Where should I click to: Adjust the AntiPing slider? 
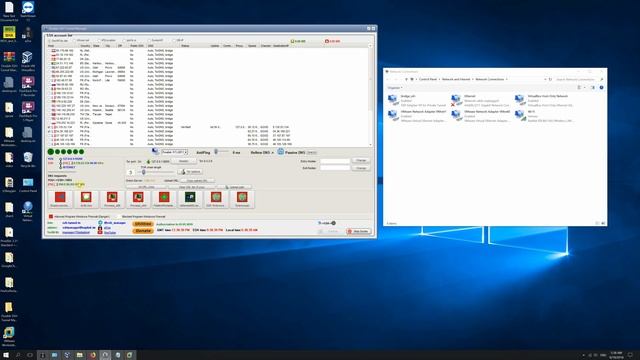[221, 152]
